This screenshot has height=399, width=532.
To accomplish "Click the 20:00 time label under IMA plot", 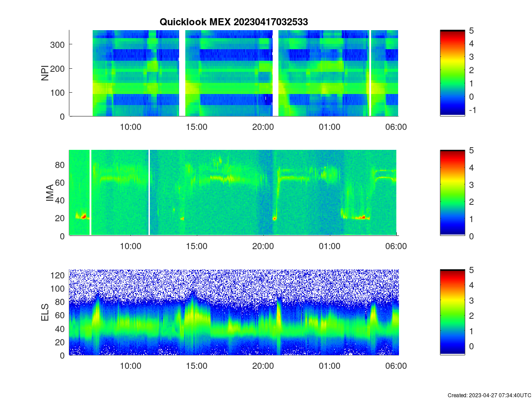I will (x=263, y=246).
